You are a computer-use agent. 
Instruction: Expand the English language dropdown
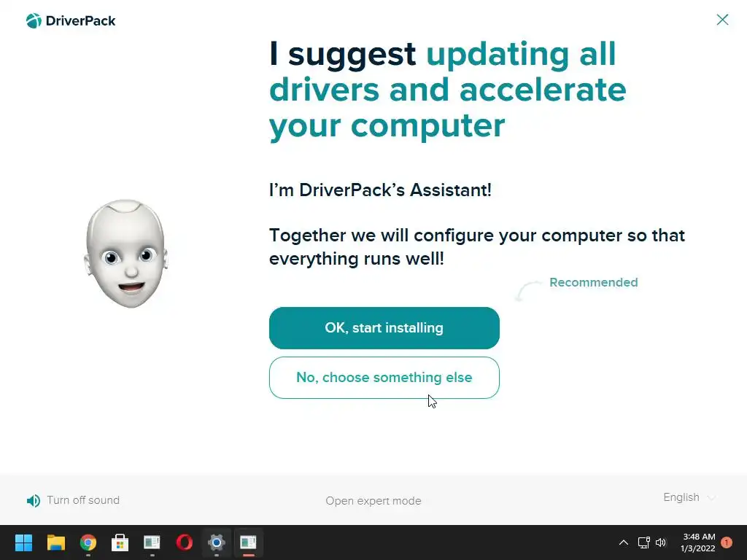(x=689, y=497)
